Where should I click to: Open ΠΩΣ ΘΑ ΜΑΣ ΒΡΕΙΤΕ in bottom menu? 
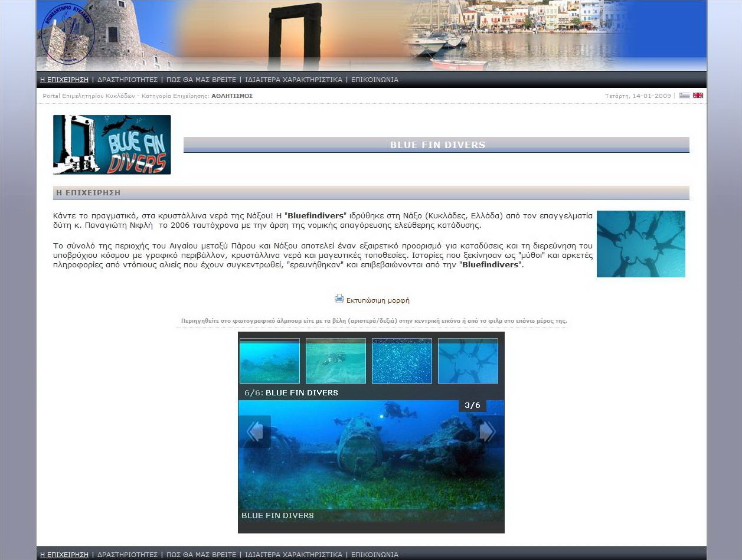[201, 555]
